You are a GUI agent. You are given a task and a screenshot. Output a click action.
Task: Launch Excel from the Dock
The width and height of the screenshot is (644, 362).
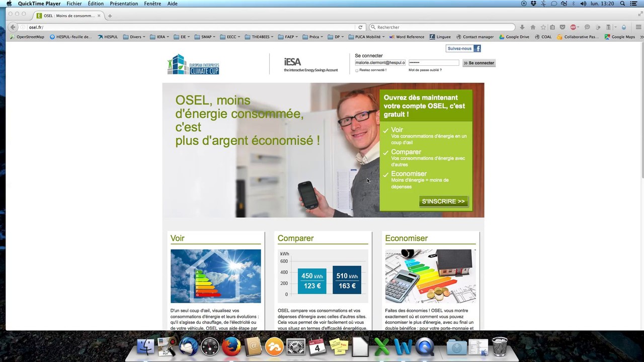pyautogui.click(x=382, y=347)
